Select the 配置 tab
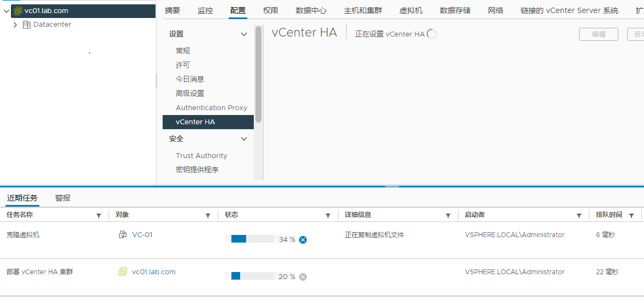This screenshot has height=308, width=644. [x=238, y=11]
